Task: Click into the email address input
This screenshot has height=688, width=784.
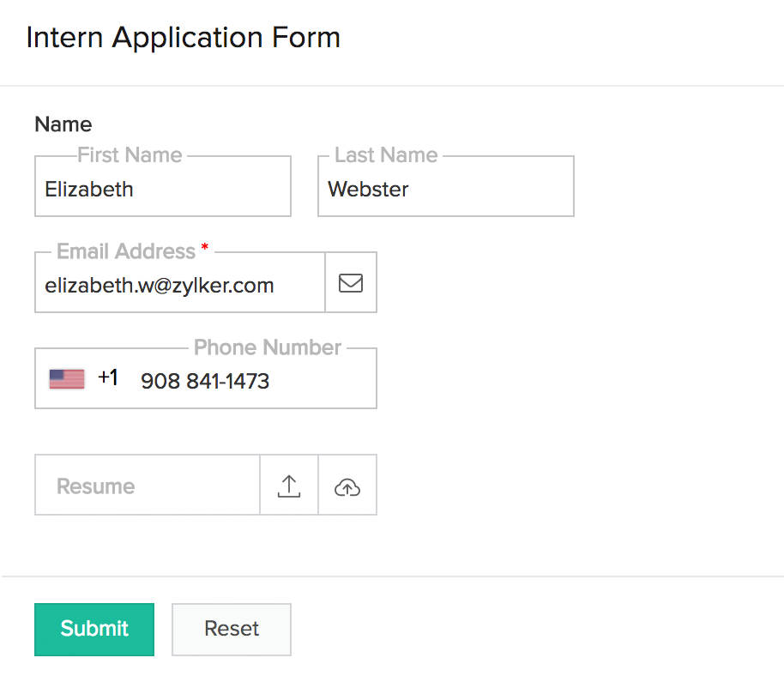Action: tap(180, 286)
